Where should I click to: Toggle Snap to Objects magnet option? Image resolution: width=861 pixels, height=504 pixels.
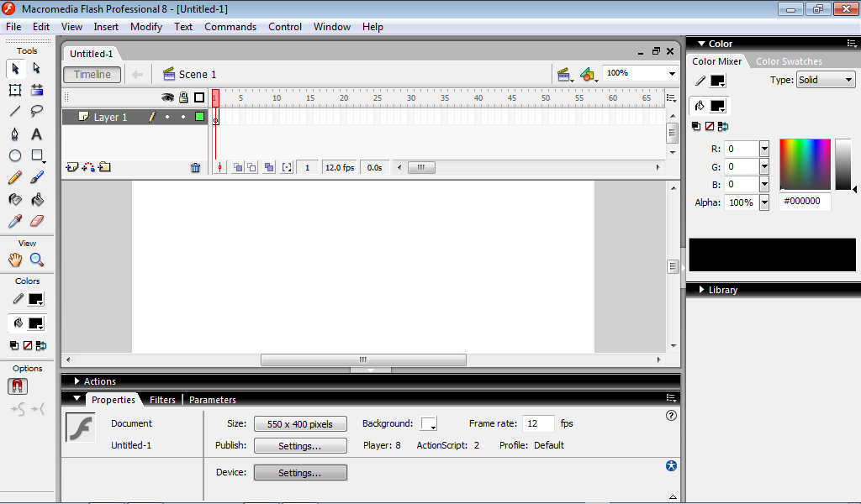[18, 386]
